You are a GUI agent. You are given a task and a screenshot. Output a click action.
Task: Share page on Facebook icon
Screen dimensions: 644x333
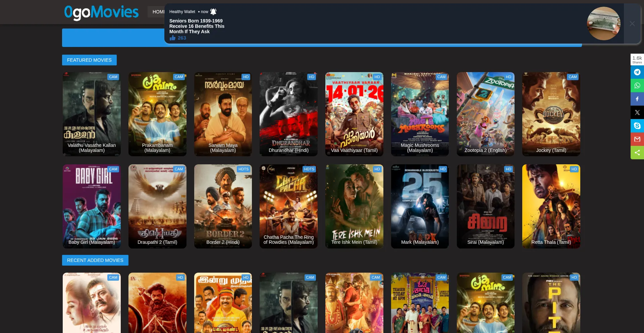pyautogui.click(x=637, y=99)
